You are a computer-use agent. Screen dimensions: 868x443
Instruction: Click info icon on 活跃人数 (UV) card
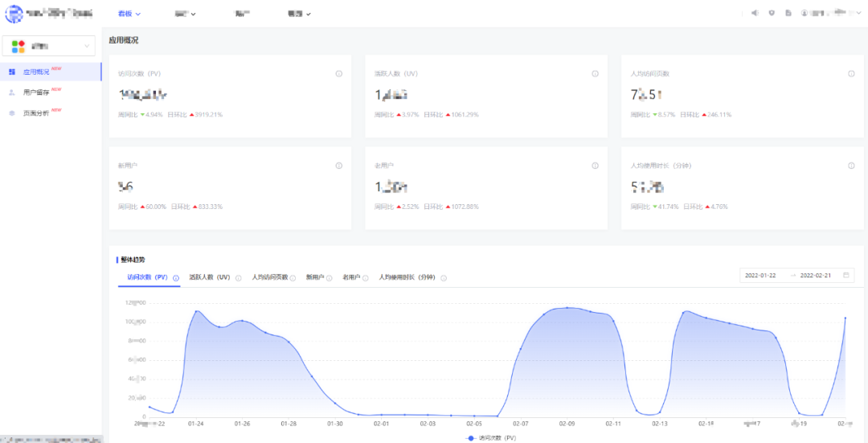pos(595,74)
